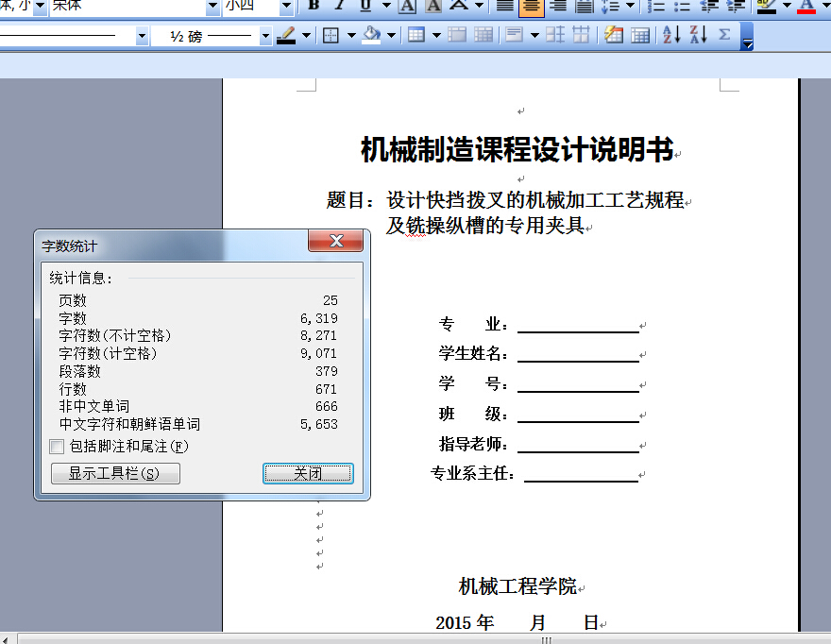Click the merge cells icon
Viewport: 831px width, 644px height.
(x=457, y=36)
